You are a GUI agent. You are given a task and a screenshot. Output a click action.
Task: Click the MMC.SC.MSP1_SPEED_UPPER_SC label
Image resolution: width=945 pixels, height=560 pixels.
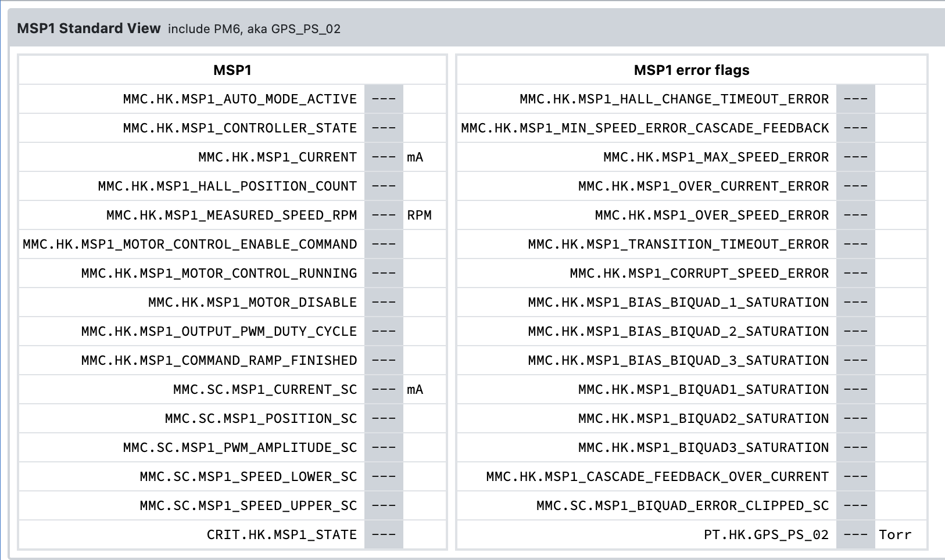coord(248,506)
